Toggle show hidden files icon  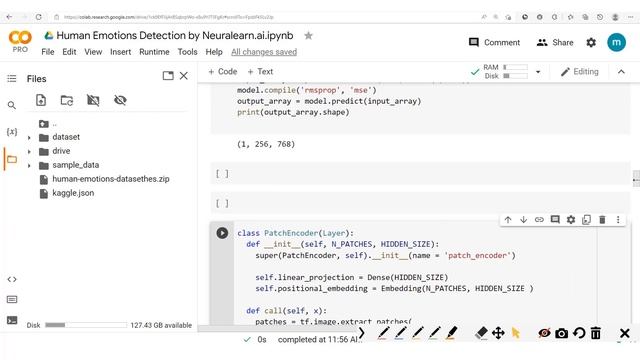tap(120, 100)
